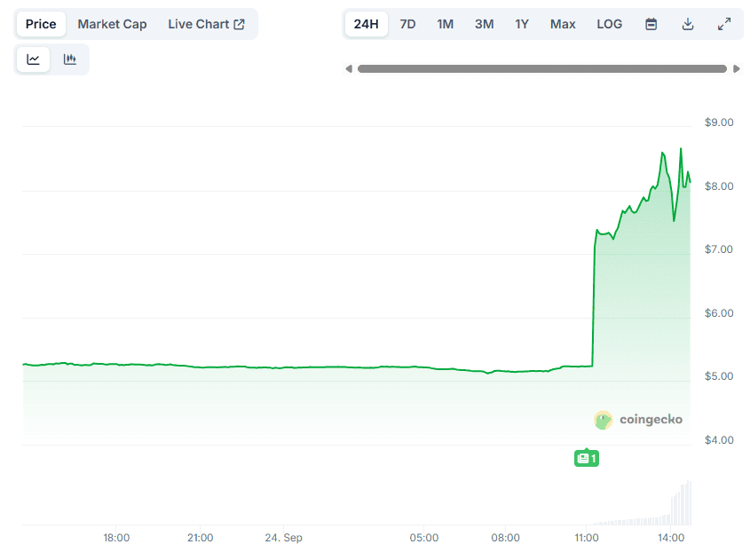Open the calendar date range picker
Viewport: 750px width, 560px height.
(651, 24)
